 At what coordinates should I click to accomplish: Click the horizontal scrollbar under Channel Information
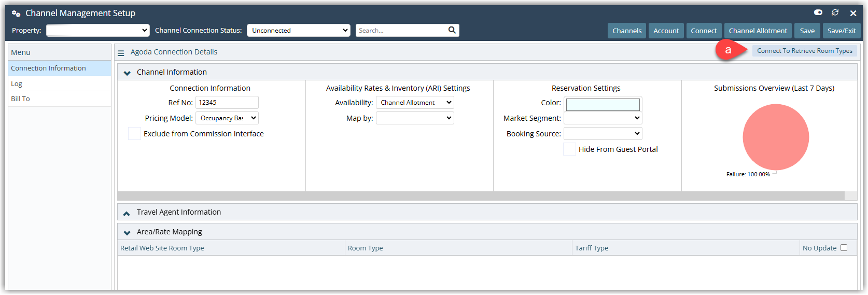[481, 196]
